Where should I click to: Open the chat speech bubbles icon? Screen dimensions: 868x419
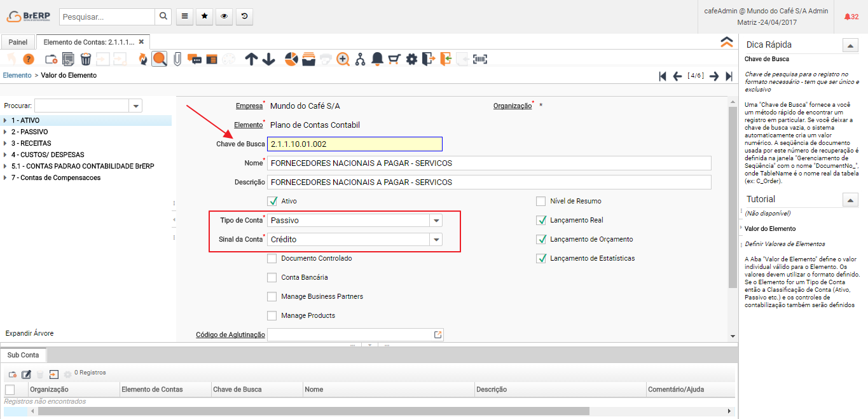(195, 59)
